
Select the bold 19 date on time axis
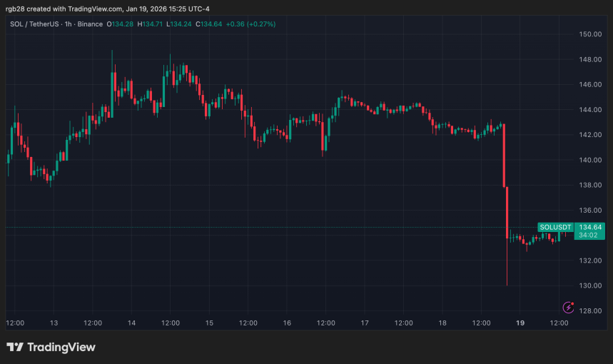521,323
